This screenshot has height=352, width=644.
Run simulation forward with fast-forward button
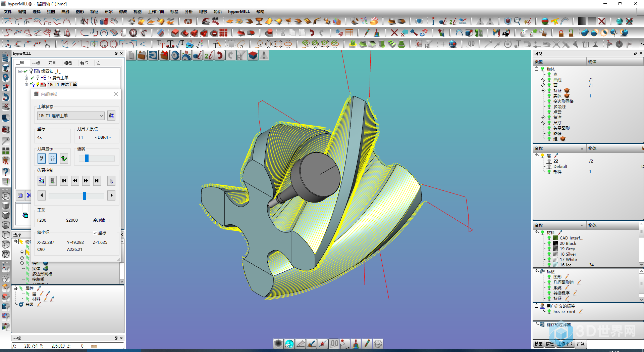click(x=86, y=181)
